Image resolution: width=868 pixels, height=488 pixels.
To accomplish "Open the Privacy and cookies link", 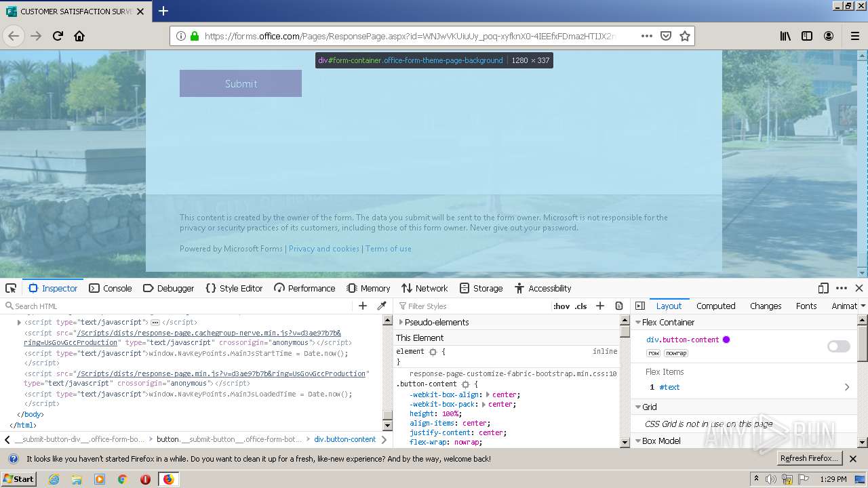I will coord(324,249).
